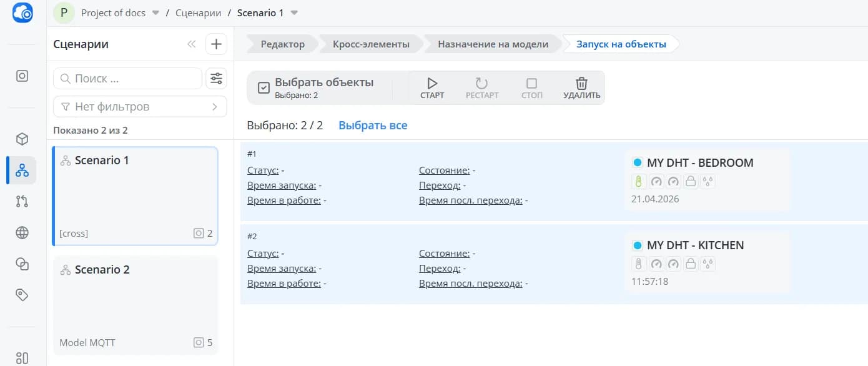The width and height of the screenshot is (868, 366).
Task: Click Время посл. перехода label in row #1
Action: pos(471,200)
